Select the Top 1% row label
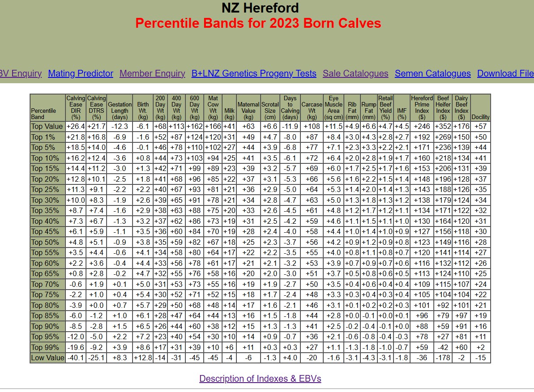This screenshot has height=392, width=534. tap(48, 137)
